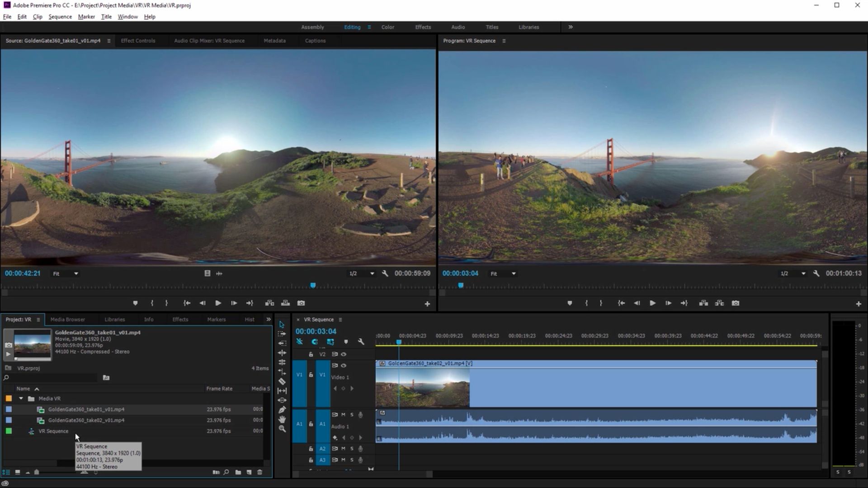Collapse the Media VR bin
Screen dimensions: 868x488
tap(21, 399)
